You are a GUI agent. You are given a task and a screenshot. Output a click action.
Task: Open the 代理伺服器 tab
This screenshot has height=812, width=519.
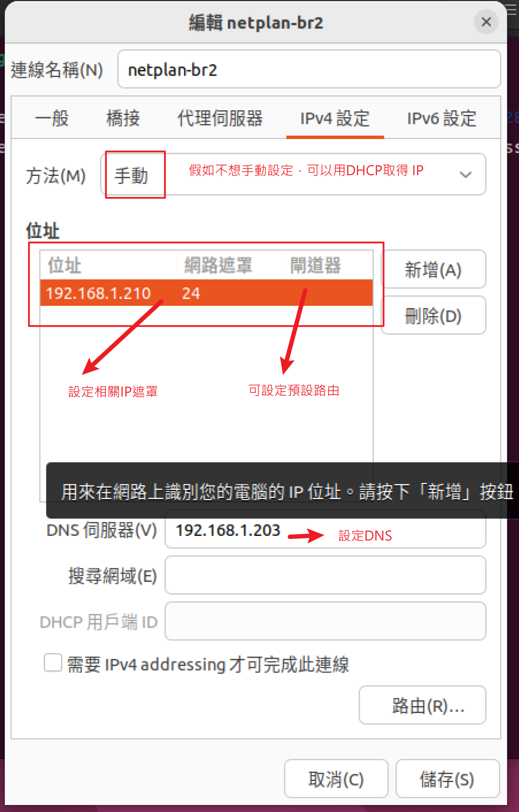click(220, 118)
